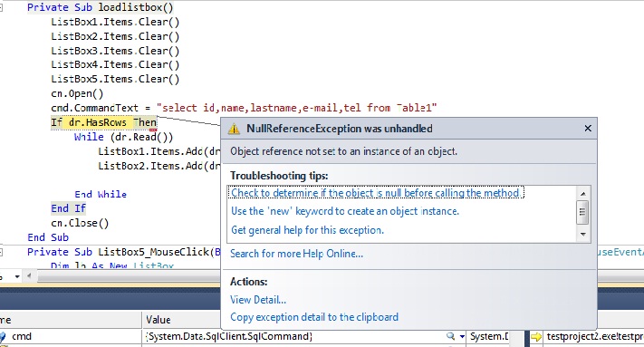Click the 'End If' line
Image resolution: width=644 pixels, height=347 pixels.
68,208
